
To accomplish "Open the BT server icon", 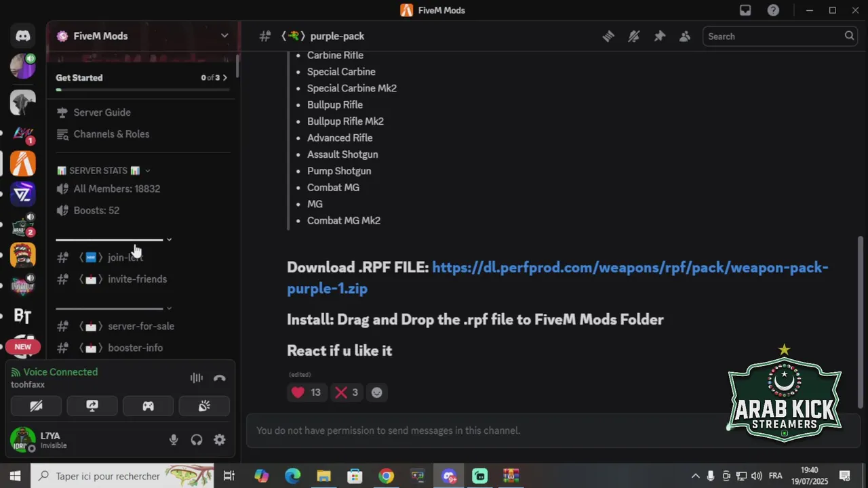I will [23, 316].
